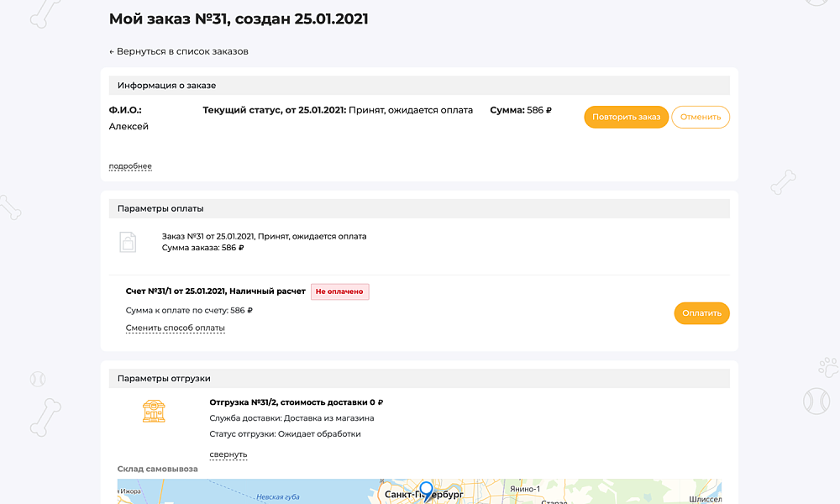Click the paw print icon at right edge
The height and width of the screenshot is (504, 840).
click(827, 366)
